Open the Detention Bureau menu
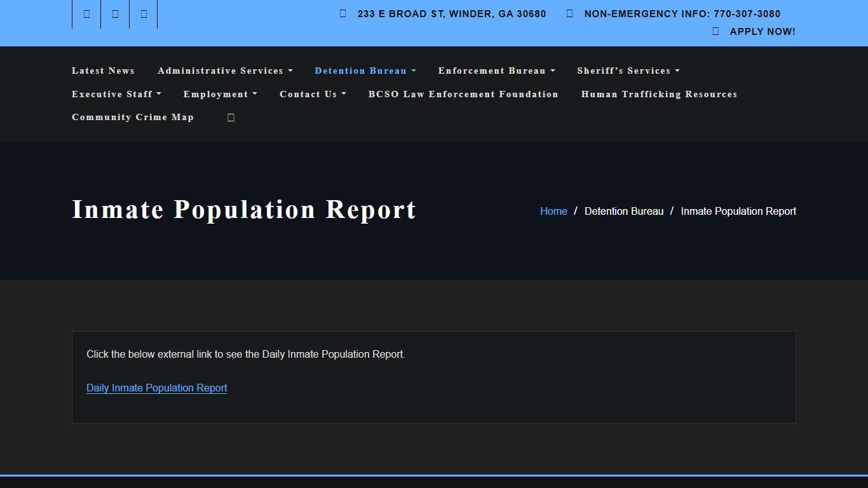868x488 pixels. click(365, 71)
